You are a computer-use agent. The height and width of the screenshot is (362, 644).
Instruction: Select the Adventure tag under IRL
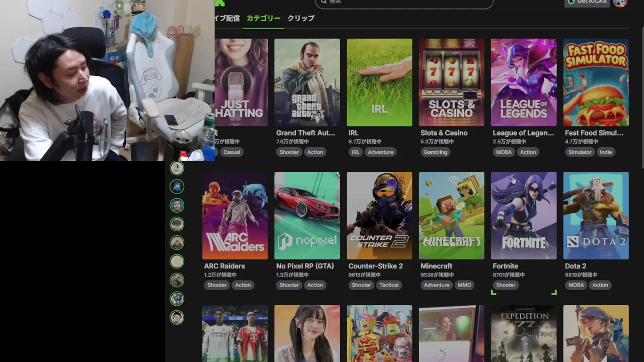coord(380,152)
